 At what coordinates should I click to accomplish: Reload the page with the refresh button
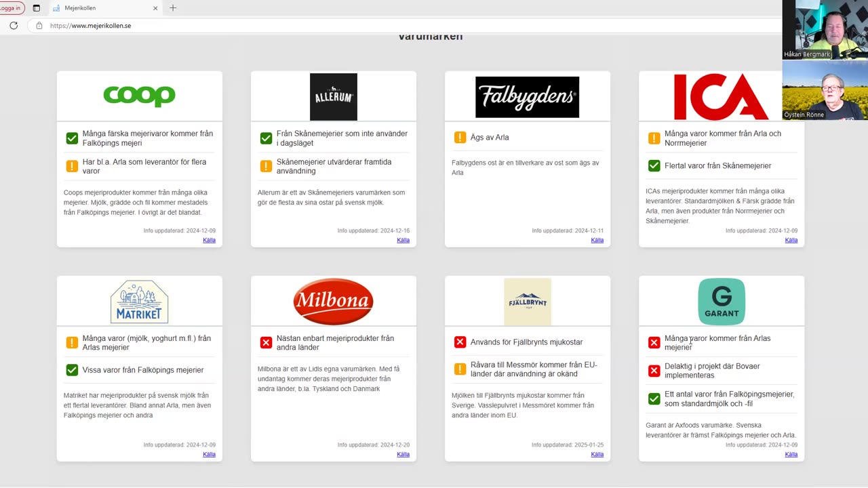pos(14,26)
